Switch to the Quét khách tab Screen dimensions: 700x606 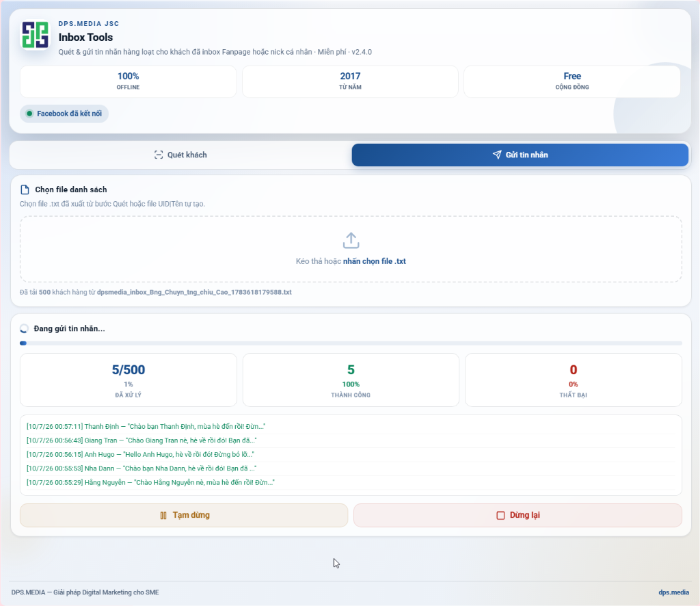(180, 155)
